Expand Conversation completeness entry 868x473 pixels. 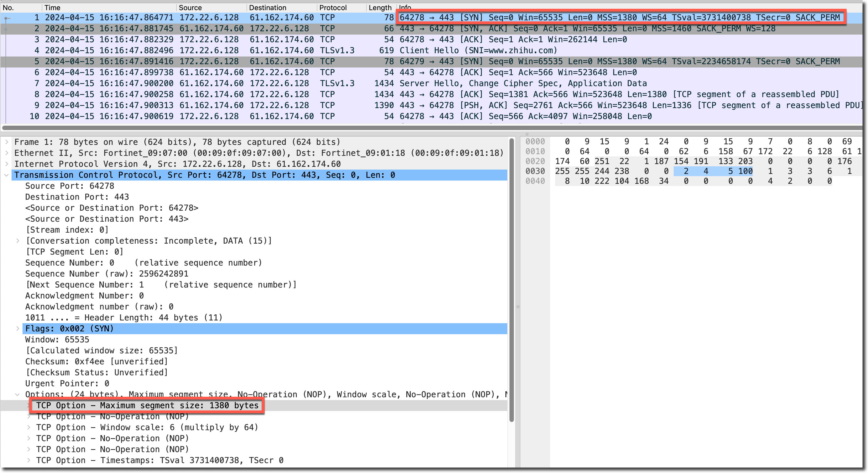(x=18, y=241)
